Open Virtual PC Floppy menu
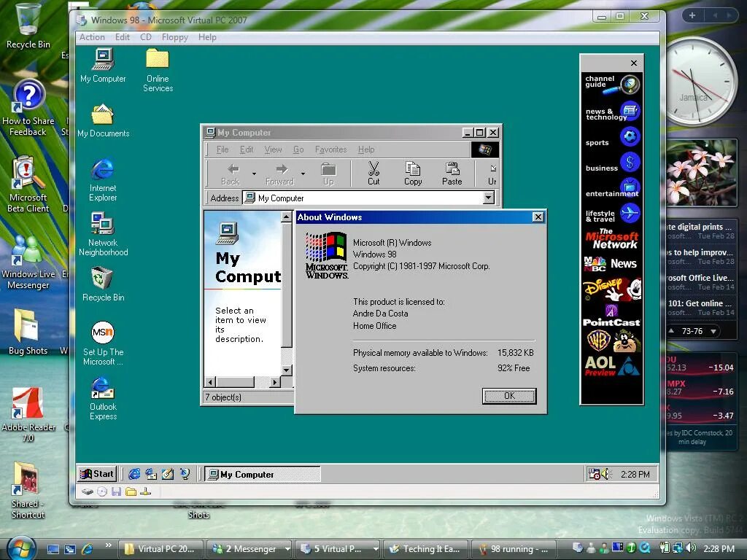Image resolution: width=747 pixels, height=560 pixels. click(175, 37)
